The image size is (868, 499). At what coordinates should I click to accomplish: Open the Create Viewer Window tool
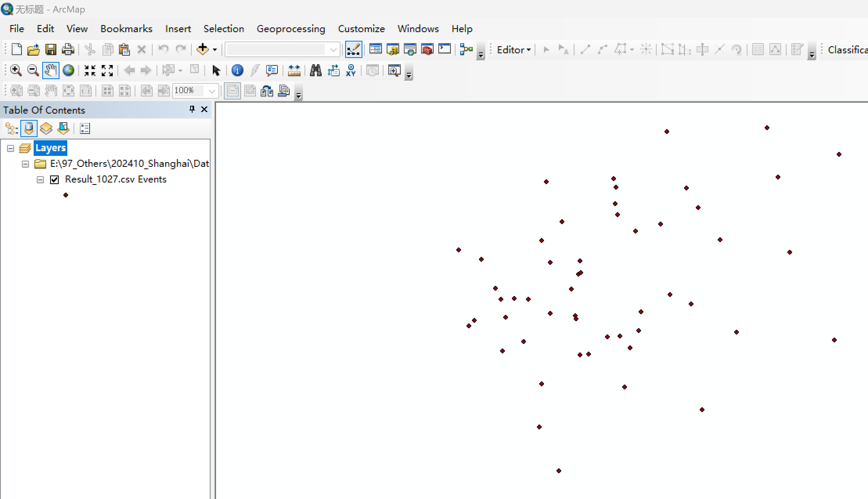[x=394, y=71]
